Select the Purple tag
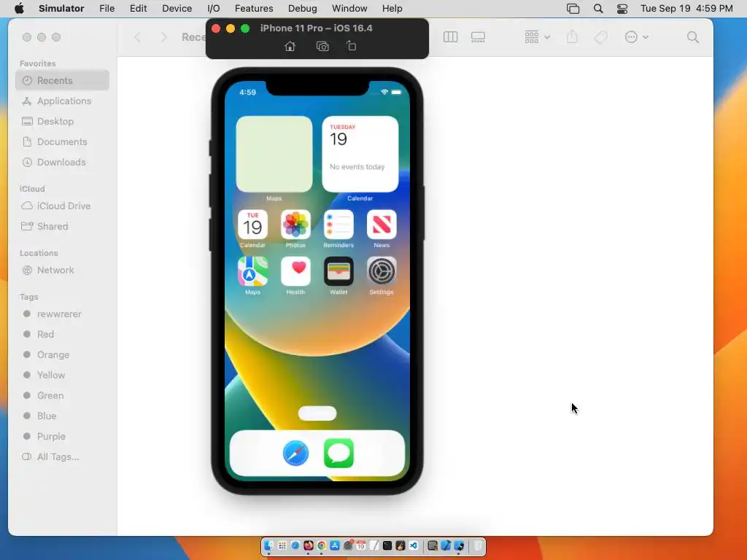747x560 pixels. pyautogui.click(x=63, y=437)
